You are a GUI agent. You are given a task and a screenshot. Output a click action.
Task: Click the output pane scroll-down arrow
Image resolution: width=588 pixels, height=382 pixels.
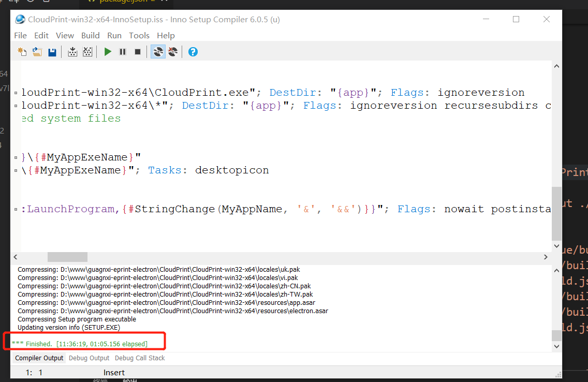point(556,346)
